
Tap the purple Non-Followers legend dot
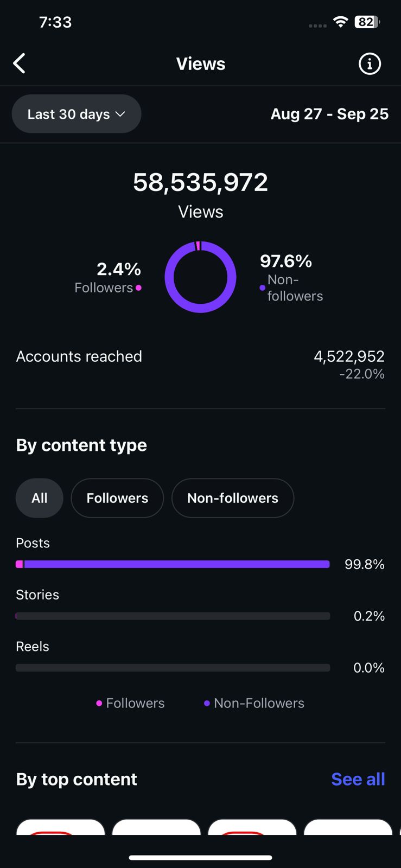[x=207, y=703]
